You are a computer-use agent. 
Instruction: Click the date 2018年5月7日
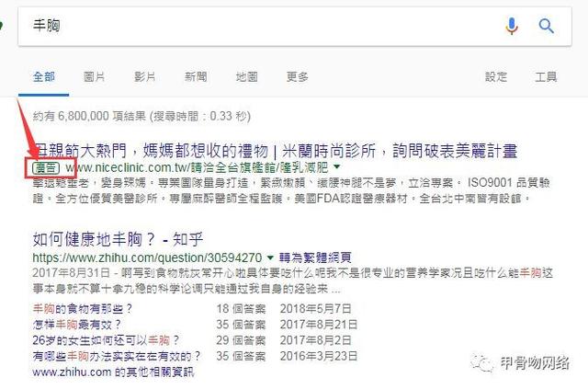(315, 309)
